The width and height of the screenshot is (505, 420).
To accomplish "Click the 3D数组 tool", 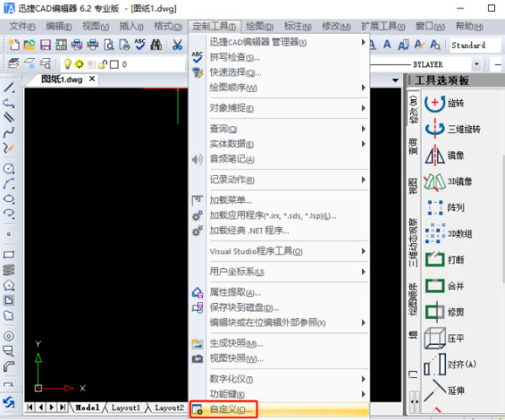I will pyautogui.click(x=449, y=234).
